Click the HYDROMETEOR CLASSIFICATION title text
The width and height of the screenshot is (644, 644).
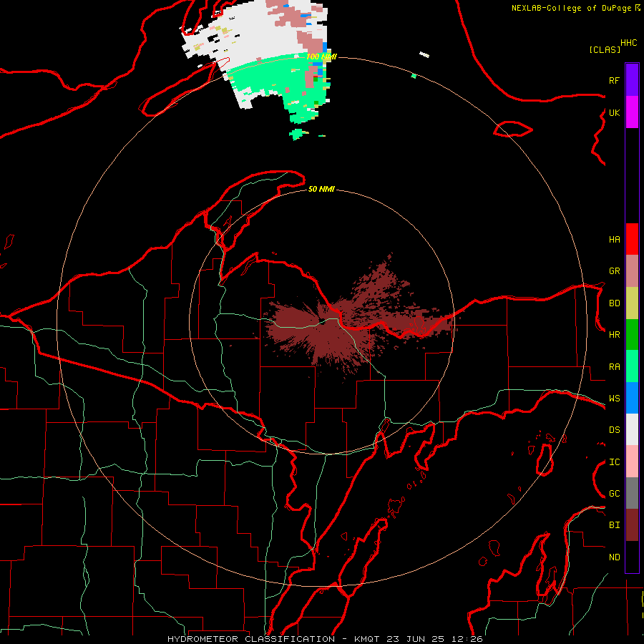[251, 639]
